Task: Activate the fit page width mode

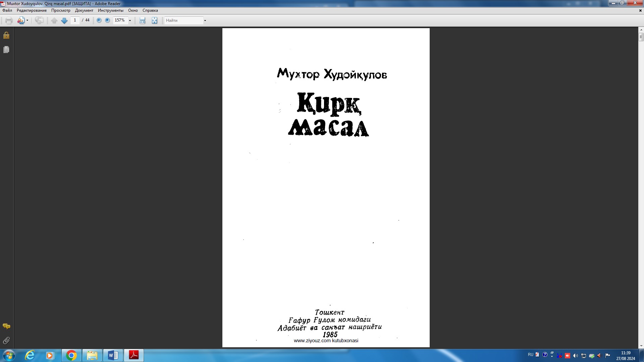Action: (x=142, y=20)
